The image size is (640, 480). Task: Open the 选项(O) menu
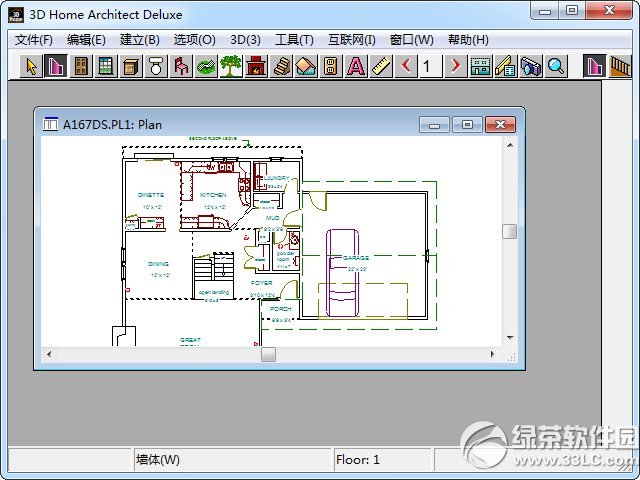coord(194,40)
